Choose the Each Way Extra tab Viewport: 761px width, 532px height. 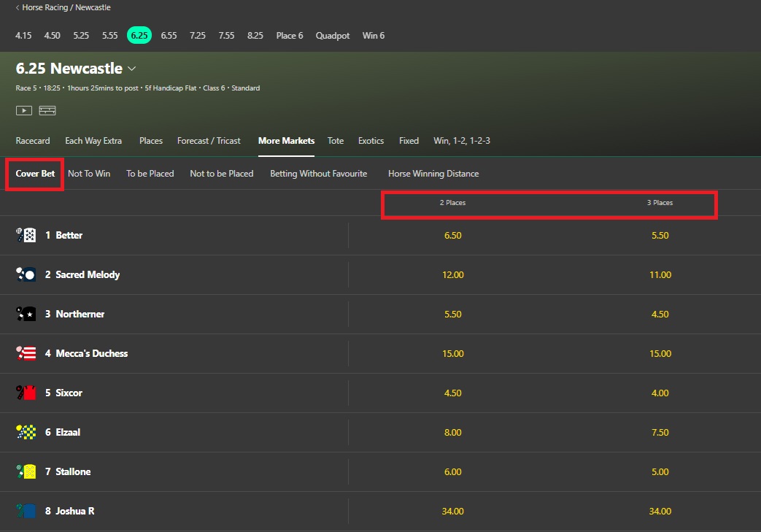pyautogui.click(x=93, y=141)
